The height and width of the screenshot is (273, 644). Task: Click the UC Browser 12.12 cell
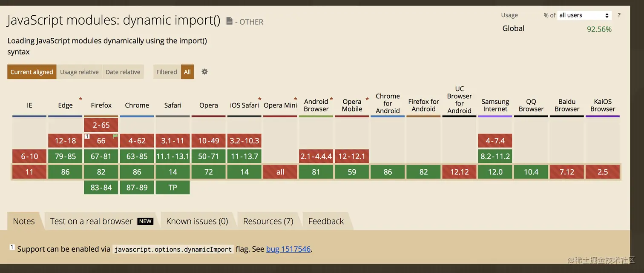[x=459, y=172]
